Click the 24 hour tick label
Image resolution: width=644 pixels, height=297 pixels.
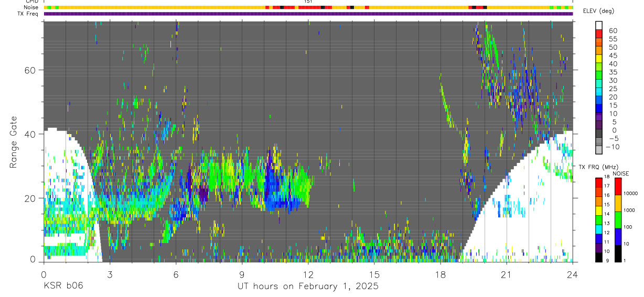point(572,274)
